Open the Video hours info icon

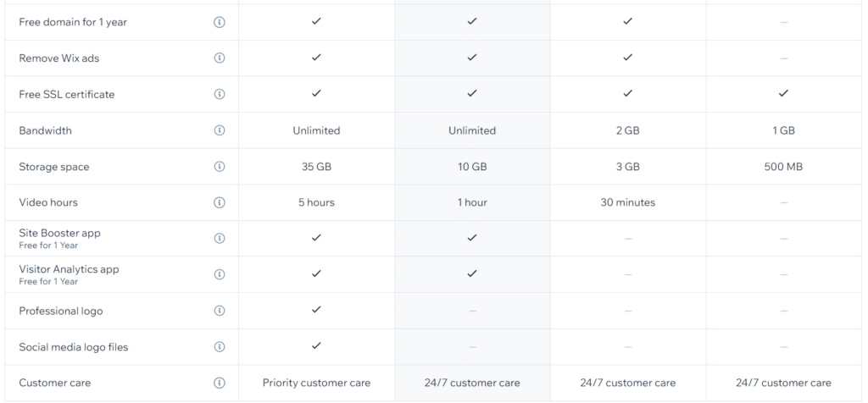tap(220, 202)
